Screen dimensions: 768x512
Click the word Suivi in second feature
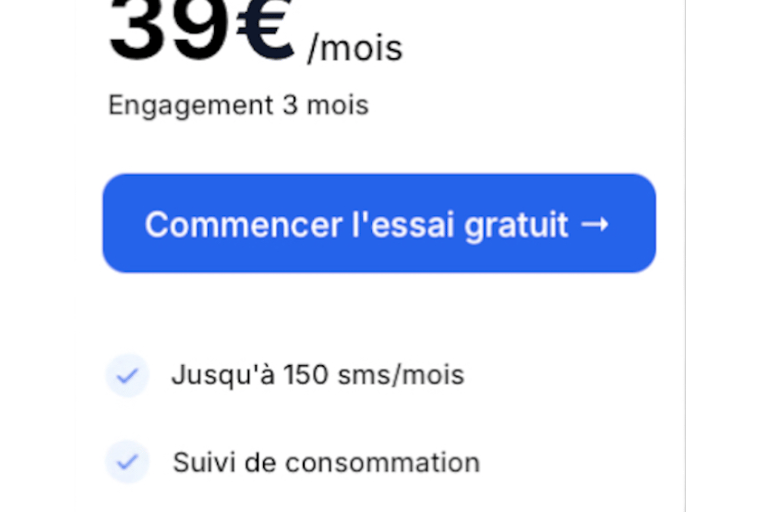pyautogui.click(x=204, y=463)
